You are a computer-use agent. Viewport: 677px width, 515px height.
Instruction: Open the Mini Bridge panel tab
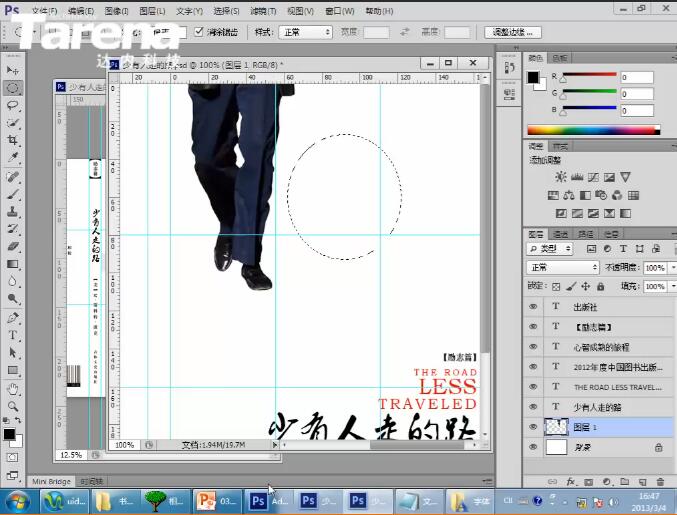tap(51, 481)
